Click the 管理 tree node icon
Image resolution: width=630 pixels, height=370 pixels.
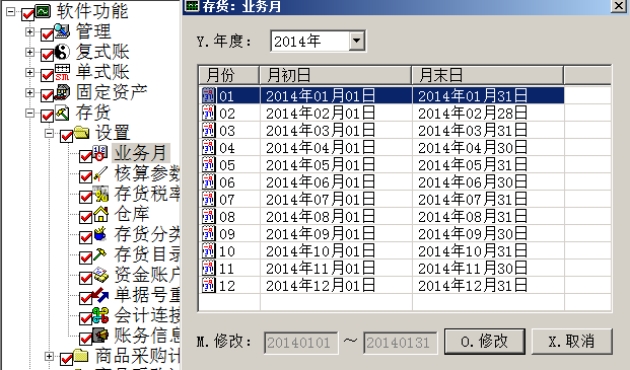click(62, 31)
